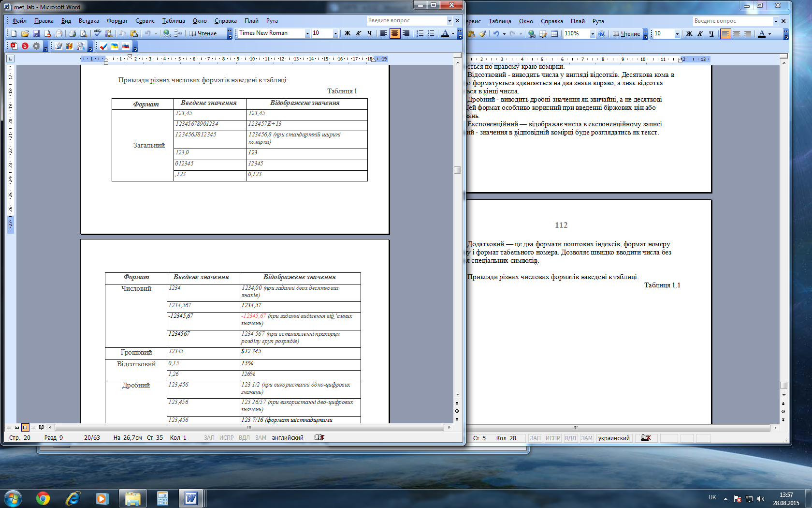Paste with the clipboard icon in the front window
Viewport: 812px width, 508px height.
click(x=134, y=33)
